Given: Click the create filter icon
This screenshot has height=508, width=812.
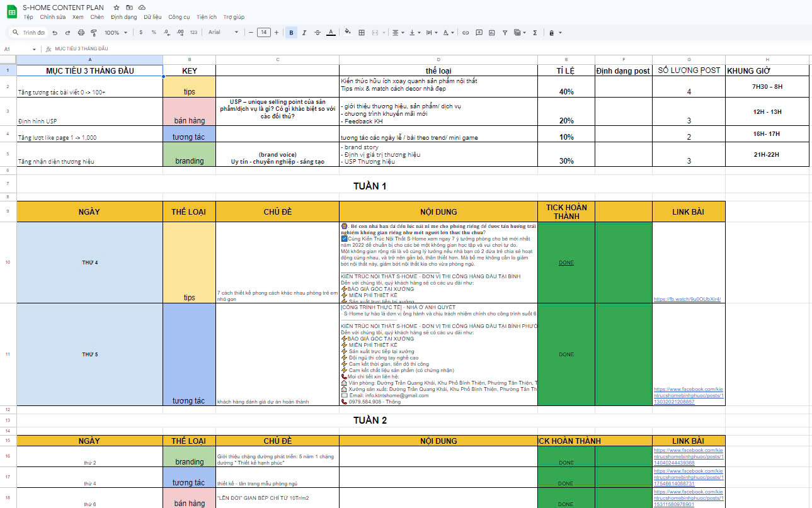Looking at the screenshot, I should click(x=505, y=32).
